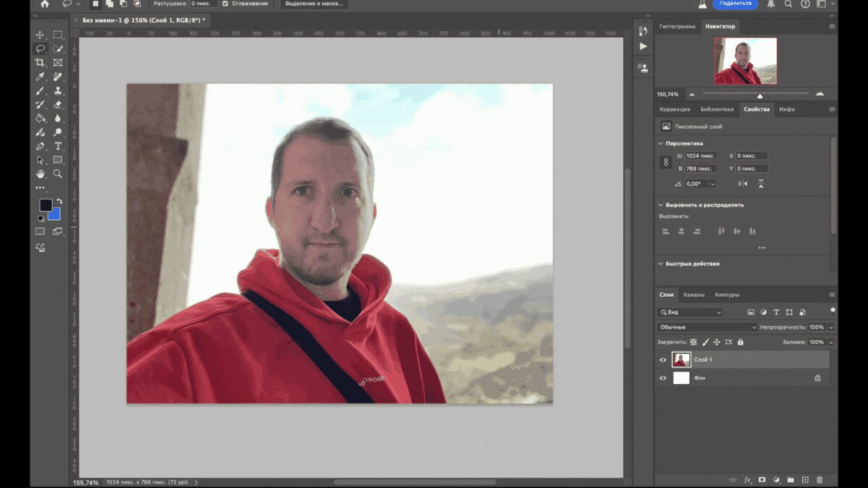Click the fx layer style icon
Image resolution: width=868 pixels, height=488 pixels.
click(748, 479)
